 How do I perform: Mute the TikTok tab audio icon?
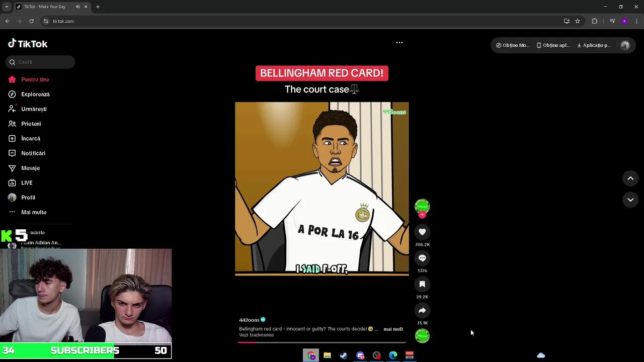(x=77, y=7)
